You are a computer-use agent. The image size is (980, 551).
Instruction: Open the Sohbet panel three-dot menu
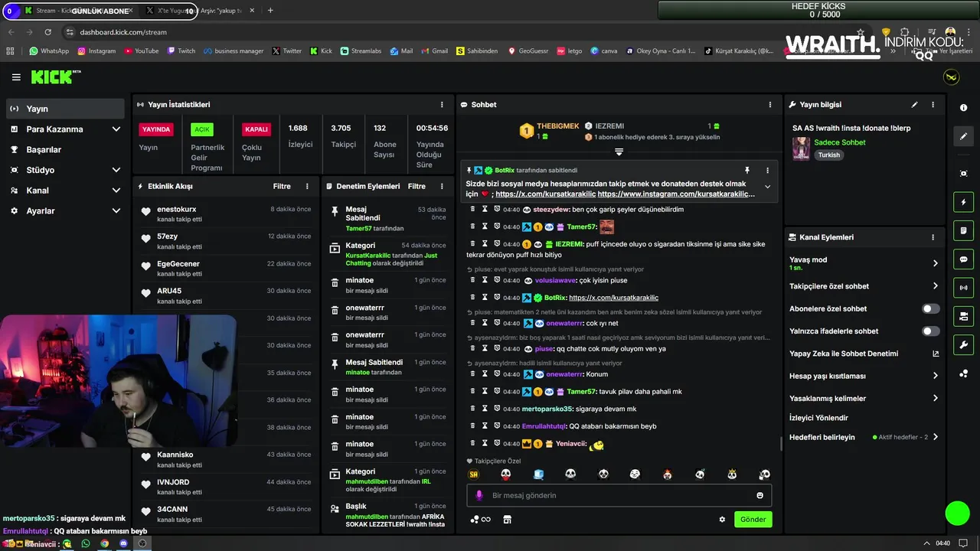(x=770, y=104)
